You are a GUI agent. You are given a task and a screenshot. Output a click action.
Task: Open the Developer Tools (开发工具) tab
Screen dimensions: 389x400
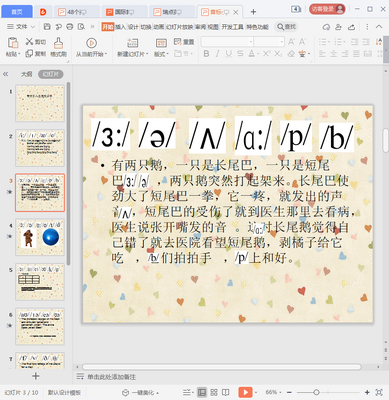coord(233,27)
